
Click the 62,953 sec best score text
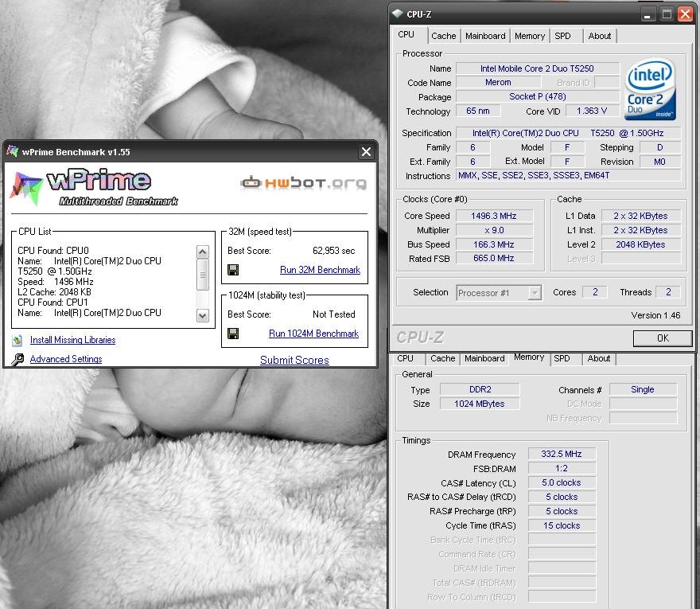334,251
